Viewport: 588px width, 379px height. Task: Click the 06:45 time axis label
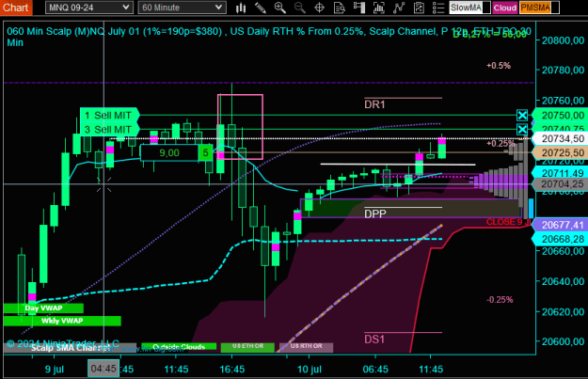(375, 370)
